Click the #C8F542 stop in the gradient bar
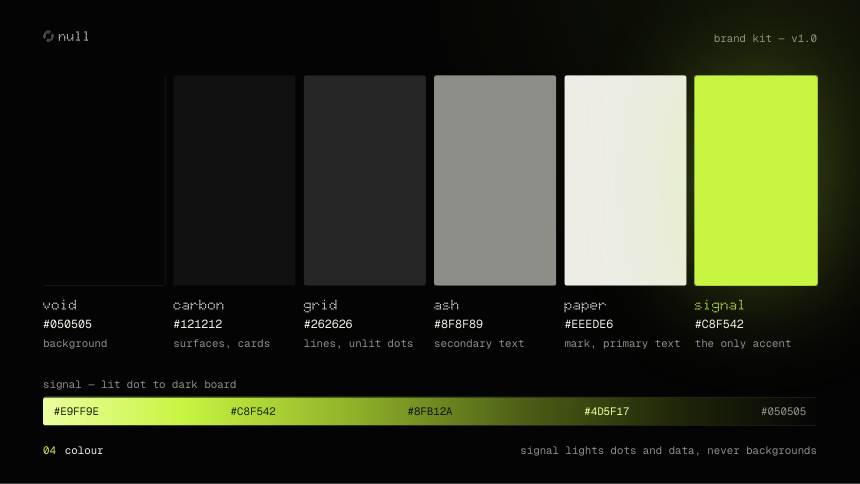 tap(253, 412)
